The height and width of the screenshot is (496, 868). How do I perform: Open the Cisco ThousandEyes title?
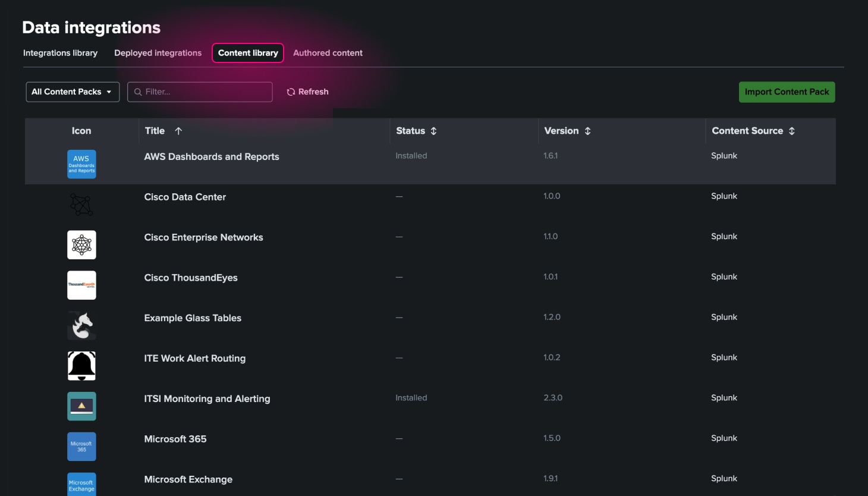pyautogui.click(x=191, y=278)
